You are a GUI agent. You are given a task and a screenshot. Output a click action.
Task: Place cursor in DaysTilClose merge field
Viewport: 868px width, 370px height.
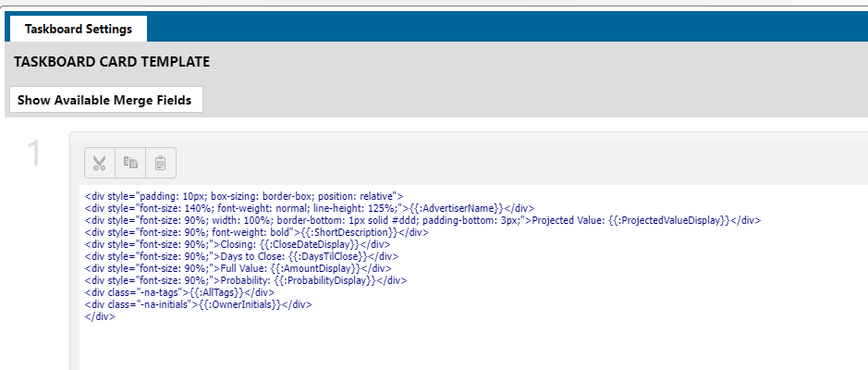pyautogui.click(x=324, y=256)
